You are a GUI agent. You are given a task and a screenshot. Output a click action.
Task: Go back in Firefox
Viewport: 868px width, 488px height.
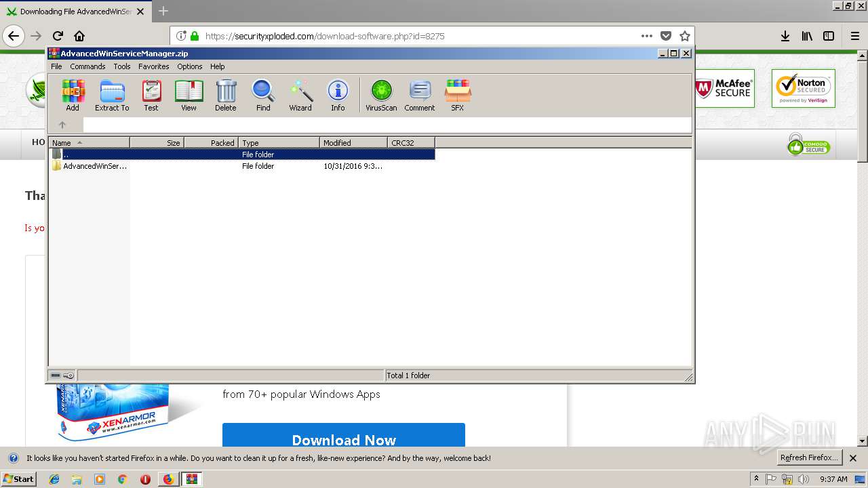[14, 36]
